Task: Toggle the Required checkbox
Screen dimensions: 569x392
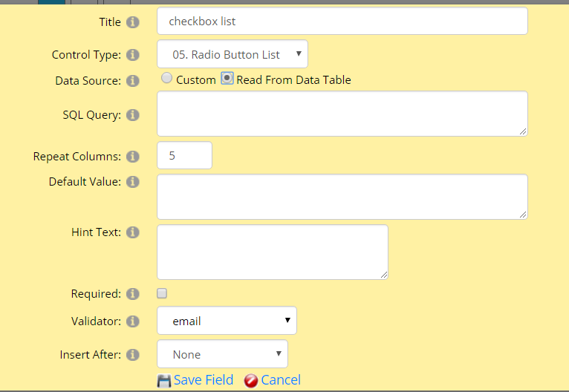Action: (162, 293)
